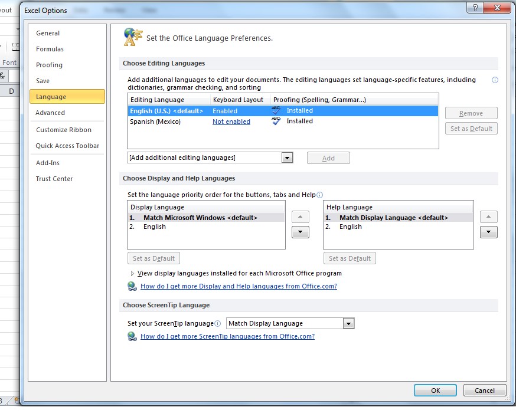Move help language down with the arrow button

tap(488, 232)
